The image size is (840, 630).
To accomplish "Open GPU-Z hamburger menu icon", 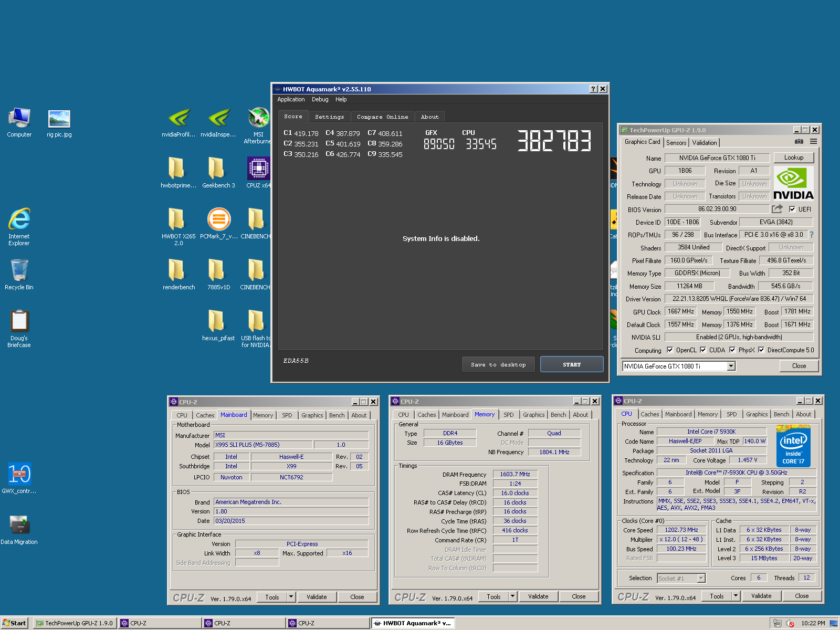I will 813,141.
